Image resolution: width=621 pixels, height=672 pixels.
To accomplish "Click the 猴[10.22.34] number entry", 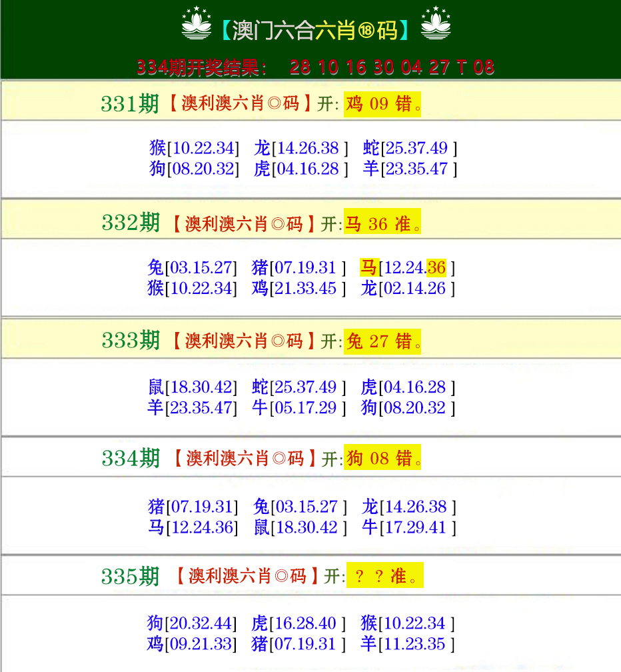I will pos(195,148).
